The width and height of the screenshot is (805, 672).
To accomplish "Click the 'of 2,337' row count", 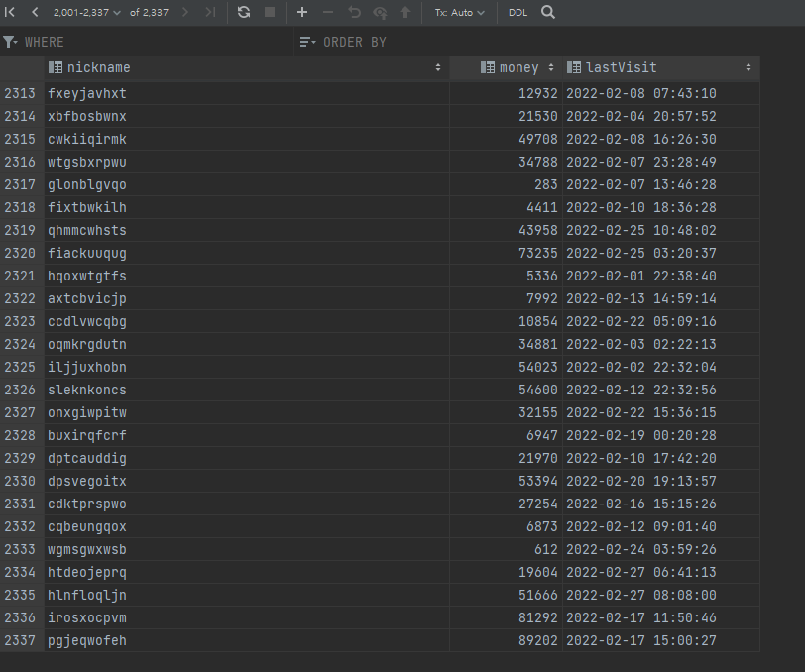I will 149,12.
